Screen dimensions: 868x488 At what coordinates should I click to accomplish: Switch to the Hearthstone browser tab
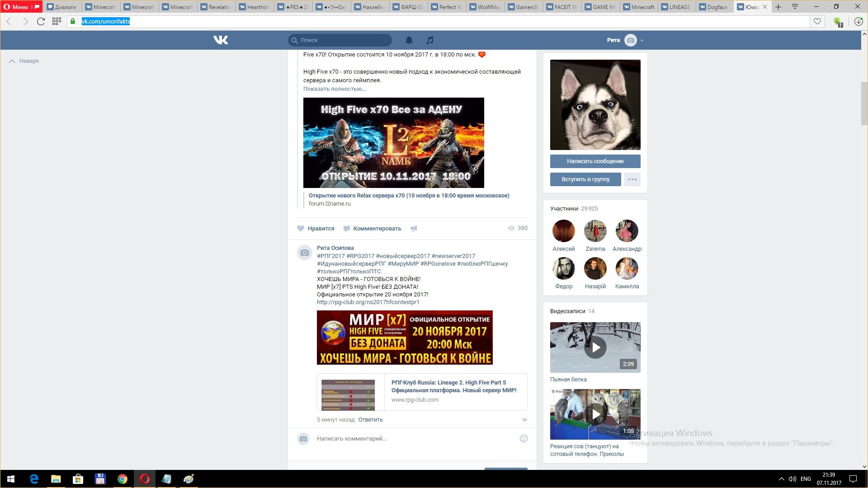point(255,7)
